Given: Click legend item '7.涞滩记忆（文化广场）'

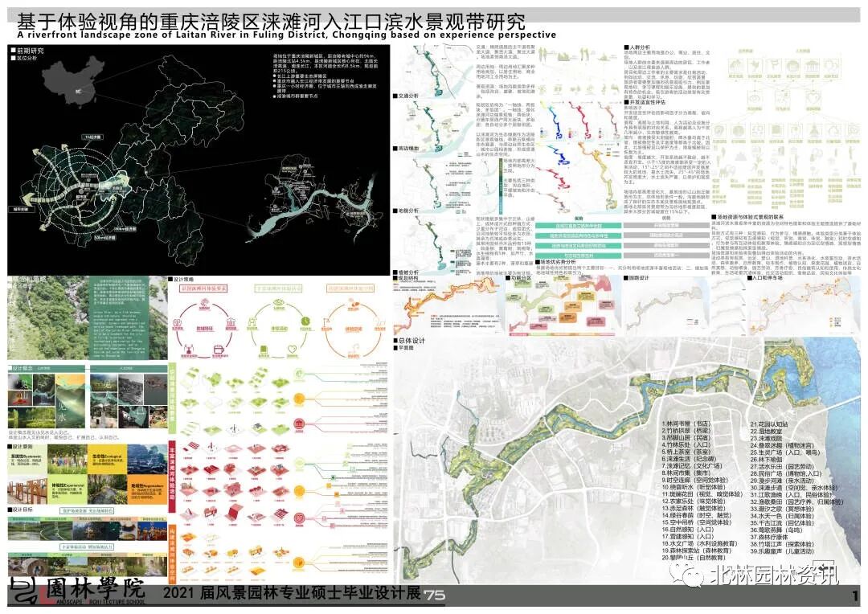Looking at the screenshot, I should pos(691,465).
